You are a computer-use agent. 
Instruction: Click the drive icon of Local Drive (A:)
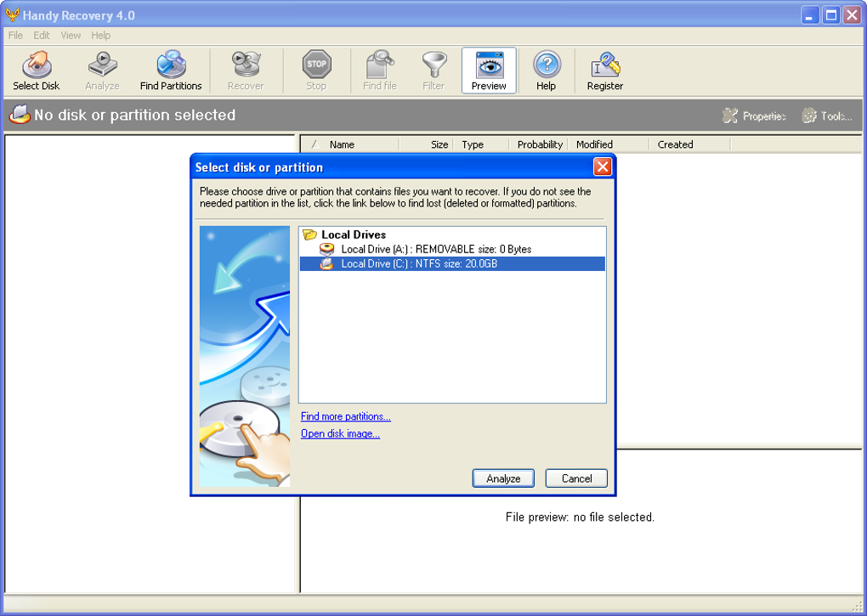tap(326, 249)
